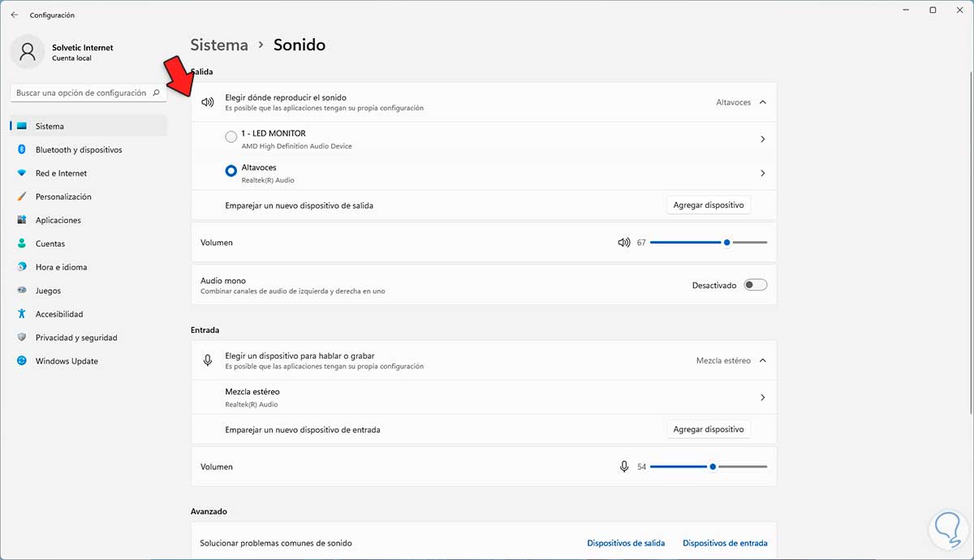Open Red e Internet settings
The width and height of the screenshot is (974, 560).
[61, 174]
